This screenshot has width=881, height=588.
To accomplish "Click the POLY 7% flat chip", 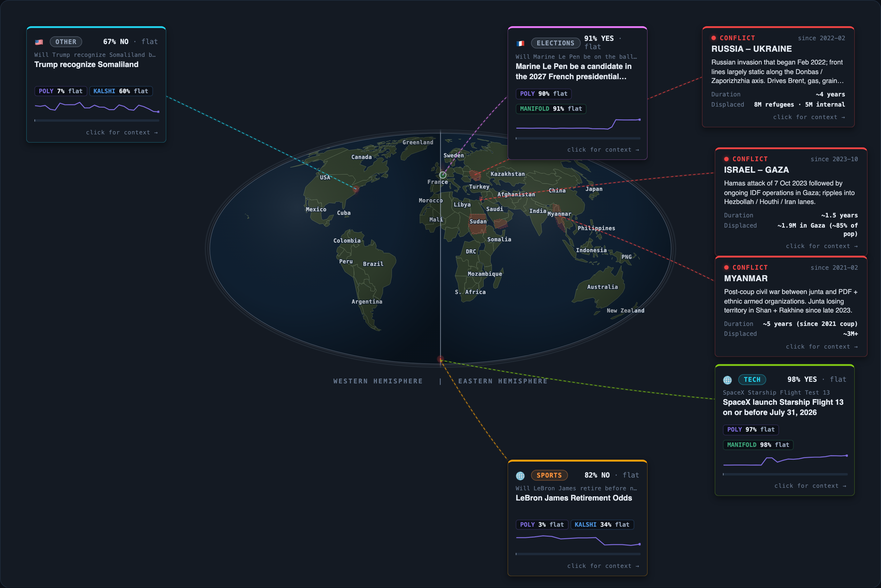I will coord(61,91).
